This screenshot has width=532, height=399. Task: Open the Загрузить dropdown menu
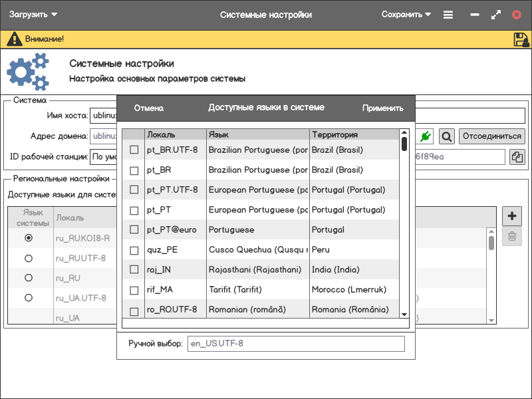33,15
